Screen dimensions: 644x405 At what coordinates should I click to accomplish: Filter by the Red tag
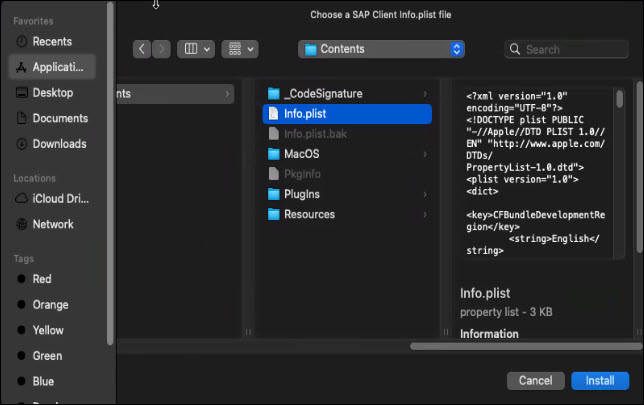coord(52,279)
